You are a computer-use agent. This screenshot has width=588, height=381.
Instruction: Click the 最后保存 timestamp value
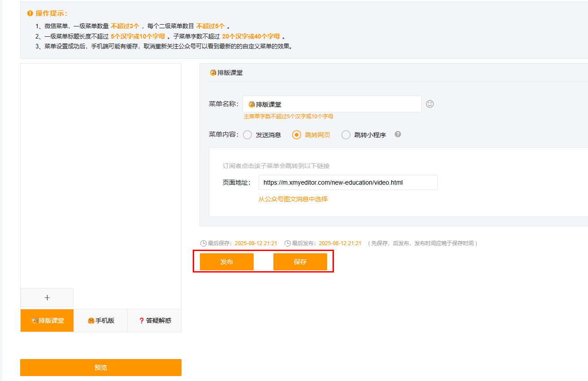point(255,243)
